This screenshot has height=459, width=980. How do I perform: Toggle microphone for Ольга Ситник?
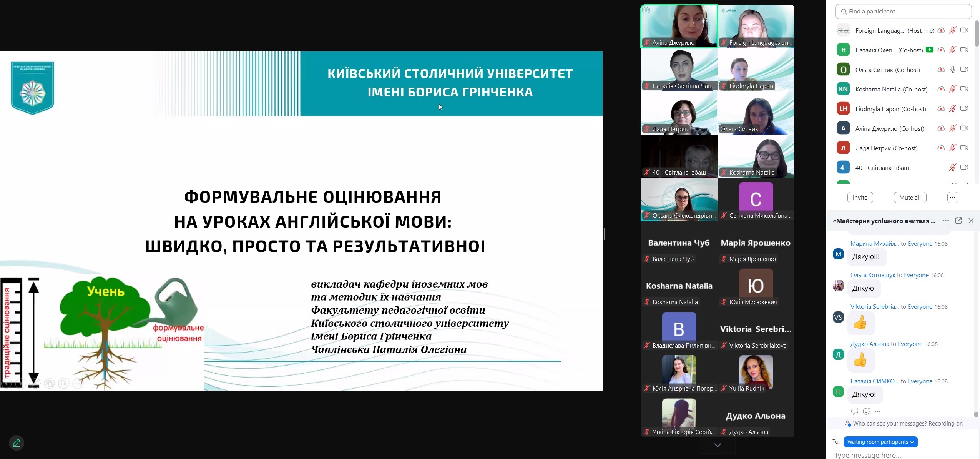[x=952, y=70]
